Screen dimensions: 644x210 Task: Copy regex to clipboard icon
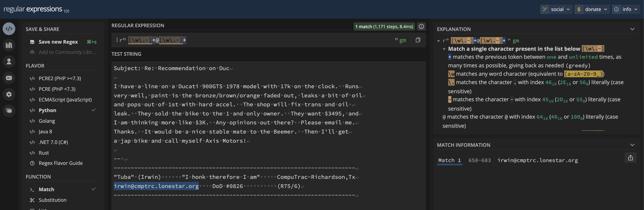tap(418, 40)
